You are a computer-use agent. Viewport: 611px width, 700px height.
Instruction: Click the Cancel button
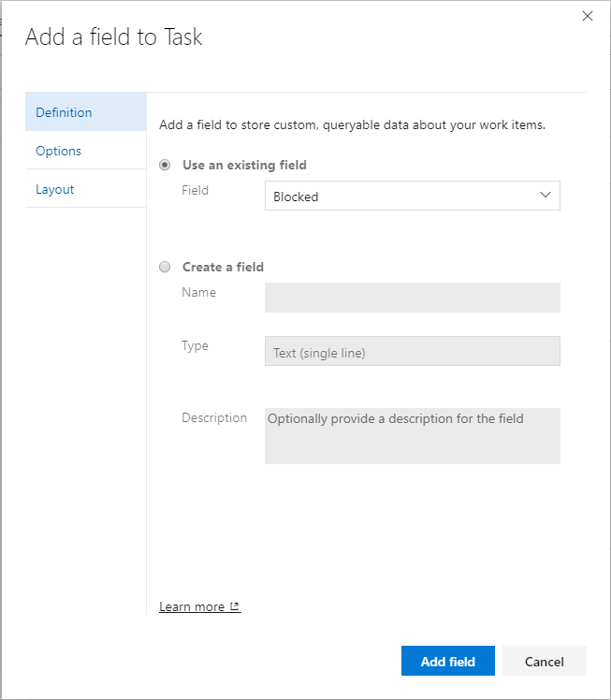544,661
